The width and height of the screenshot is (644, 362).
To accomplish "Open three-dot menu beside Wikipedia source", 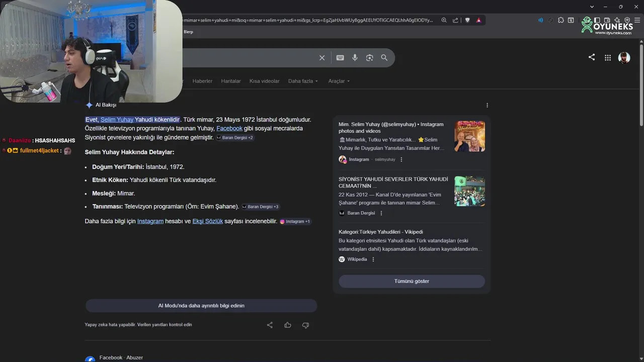I will [x=373, y=259].
